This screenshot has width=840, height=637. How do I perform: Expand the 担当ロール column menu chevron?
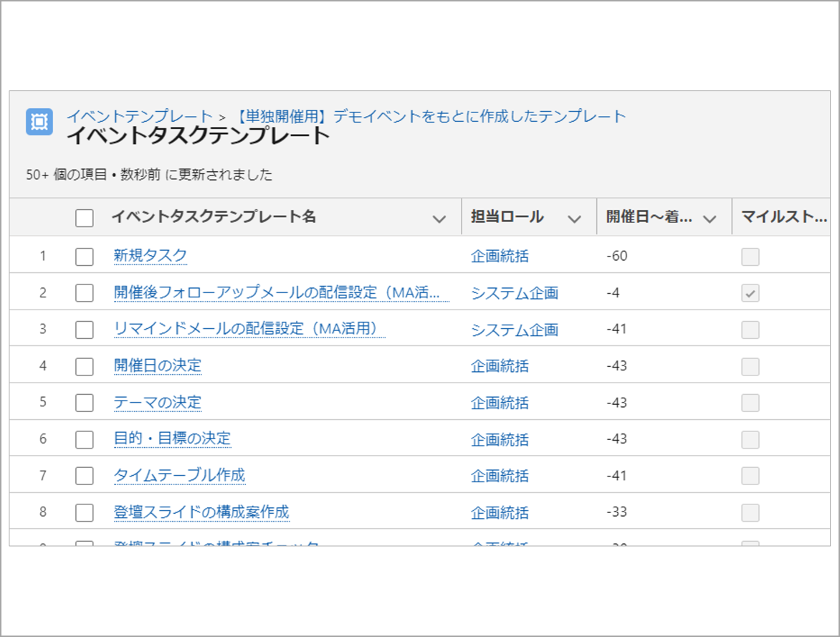[574, 219]
